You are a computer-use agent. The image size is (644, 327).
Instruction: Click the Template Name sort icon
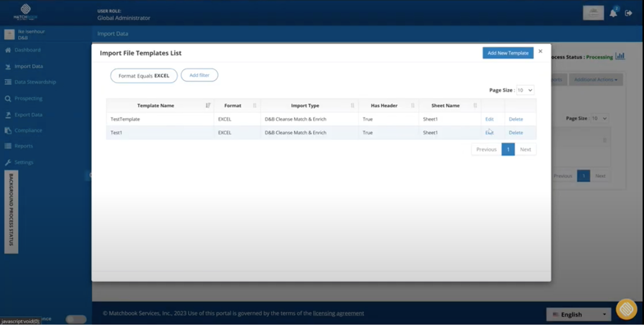(208, 105)
